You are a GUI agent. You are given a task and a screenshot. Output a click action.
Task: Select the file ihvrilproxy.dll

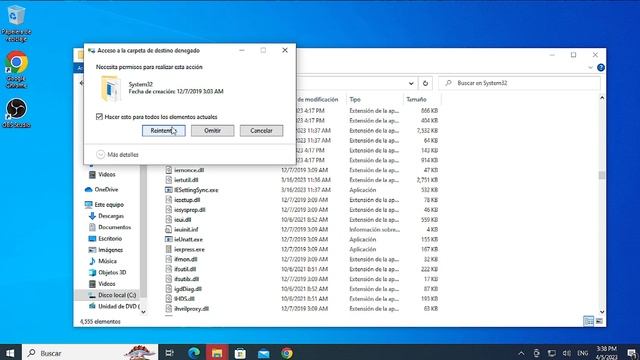191,309
